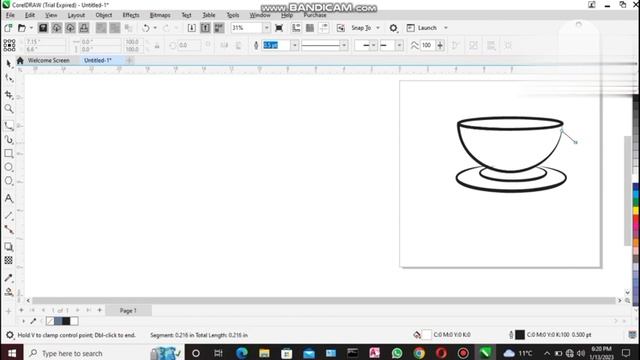640x360 pixels.
Task: Open the Object menu
Action: (104, 15)
